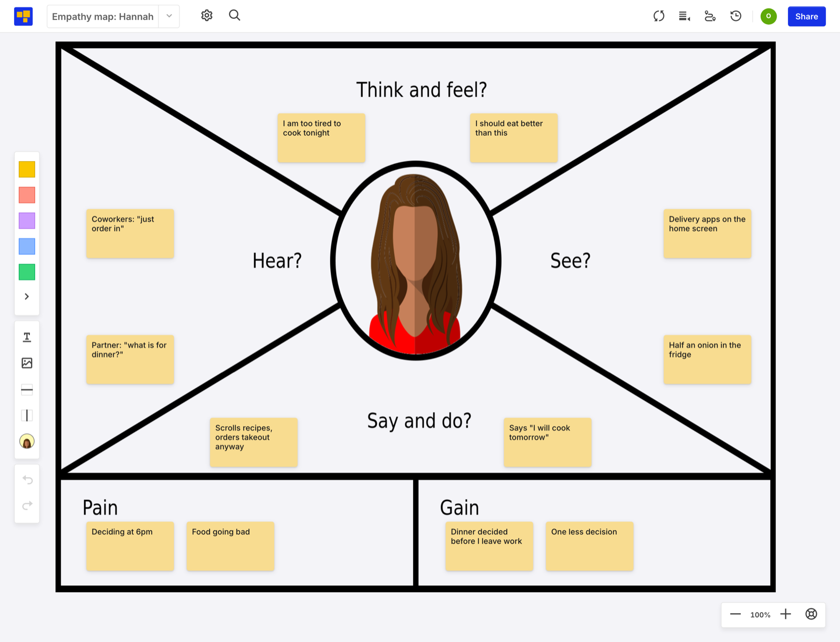Viewport: 840px width, 642px height.
Task: Pick the purple sticky note color
Action: pos(27,221)
